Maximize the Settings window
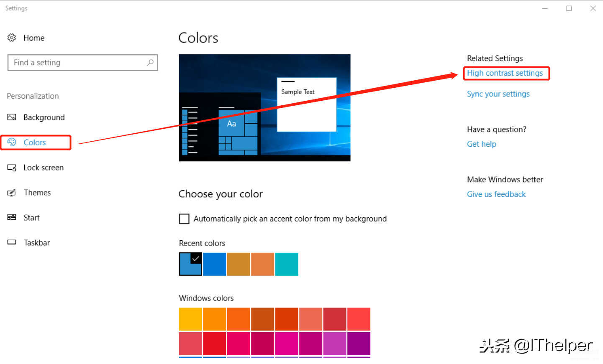 569,8
